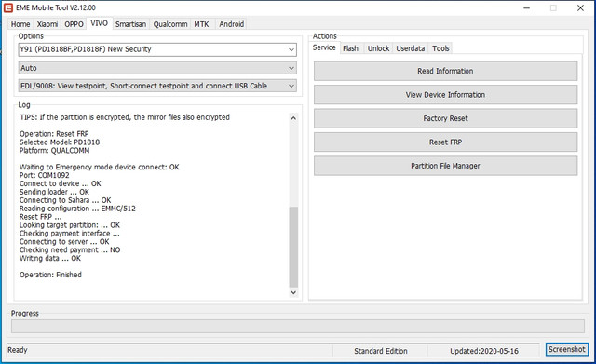The image size is (596, 364).
Task: Select the OPPO tab
Action: tap(74, 24)
